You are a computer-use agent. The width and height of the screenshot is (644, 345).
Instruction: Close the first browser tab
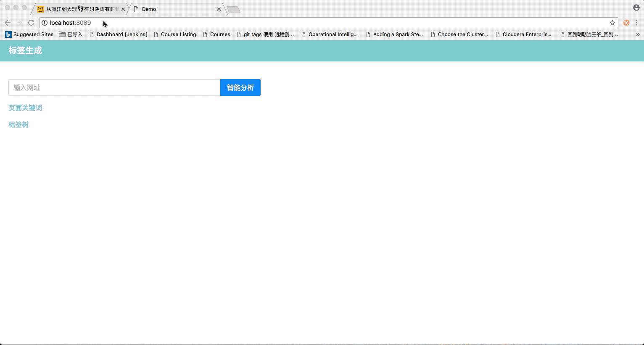tap(123, 9)
